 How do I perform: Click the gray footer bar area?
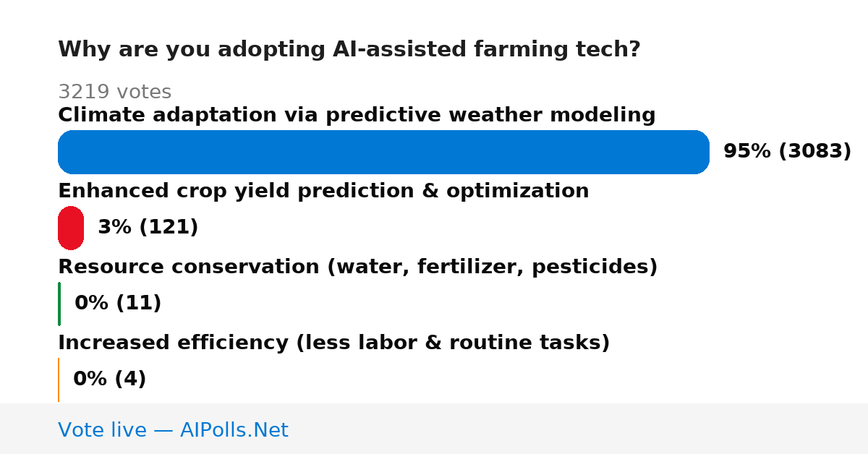coord(434,429)
